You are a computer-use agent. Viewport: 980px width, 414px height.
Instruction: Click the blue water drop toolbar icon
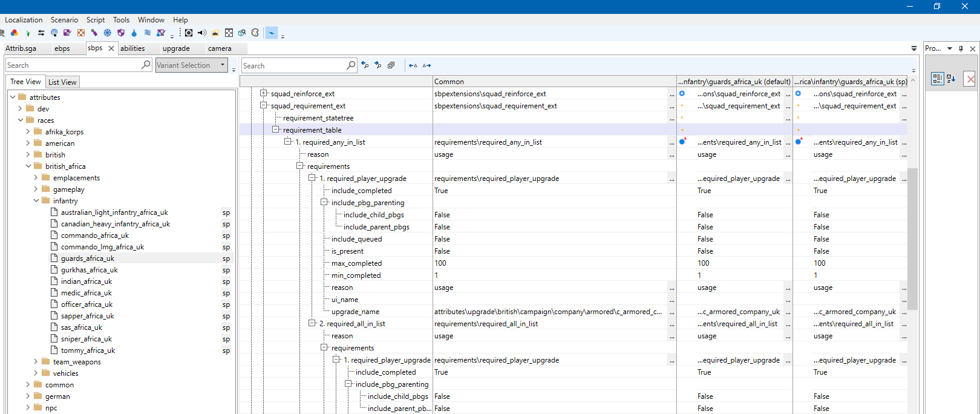(x=134, y=33)
